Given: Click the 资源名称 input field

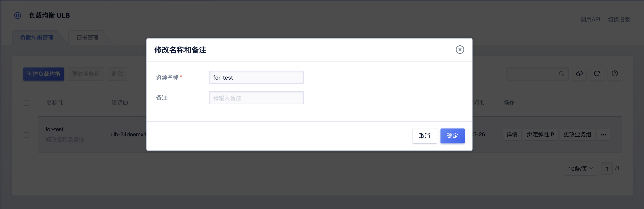Looking at the screenshot, I should point(256,77).
